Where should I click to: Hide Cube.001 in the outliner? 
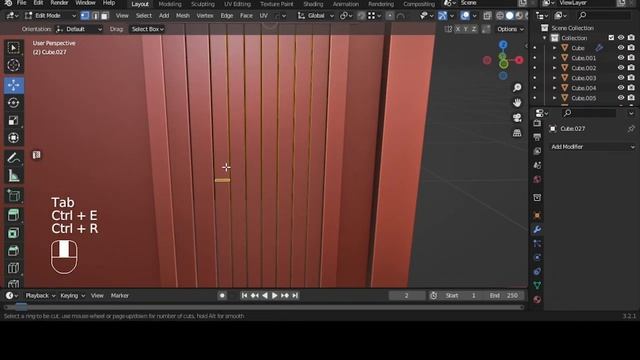point(621,58)
